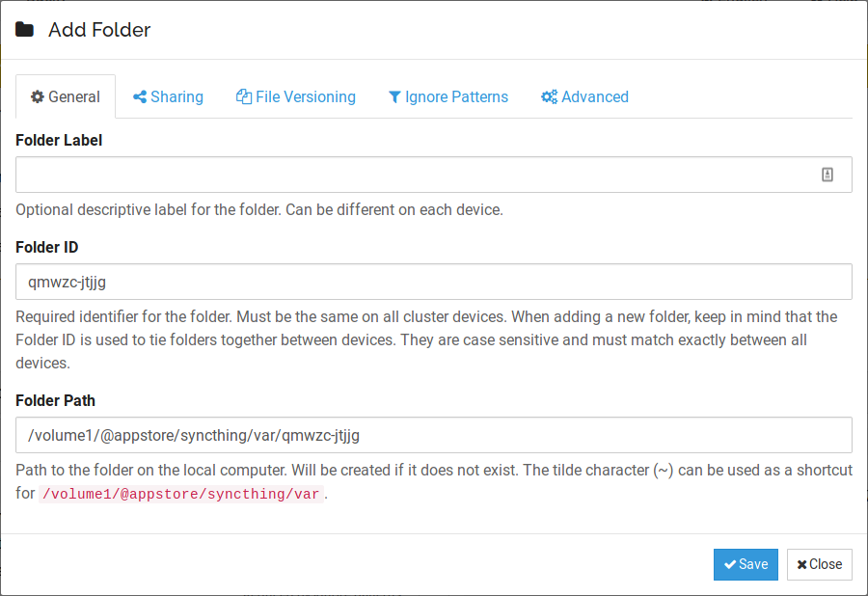868x596 pixels.
Task: Click the copy-files icon beside File Versioning
Action: [244, 96]
